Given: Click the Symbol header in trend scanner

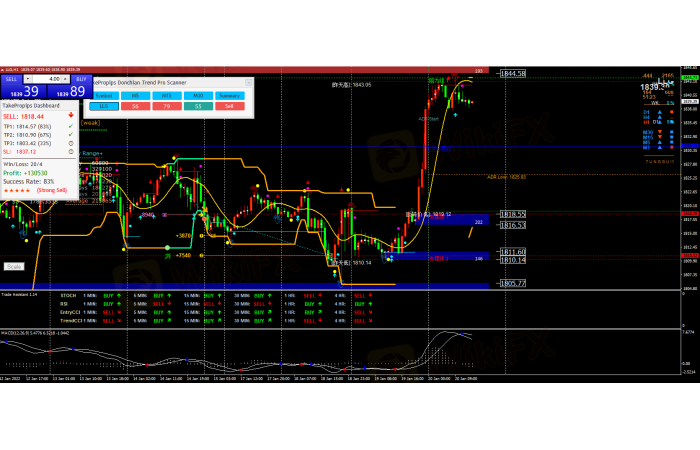Looking at the screenshot, I should tap(104, 94).
